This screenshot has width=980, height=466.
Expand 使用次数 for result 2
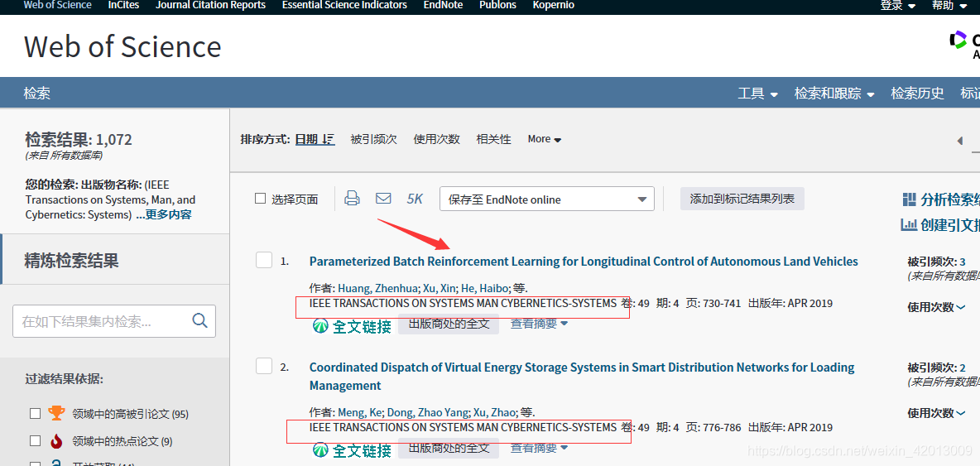[x=936, y=412]
